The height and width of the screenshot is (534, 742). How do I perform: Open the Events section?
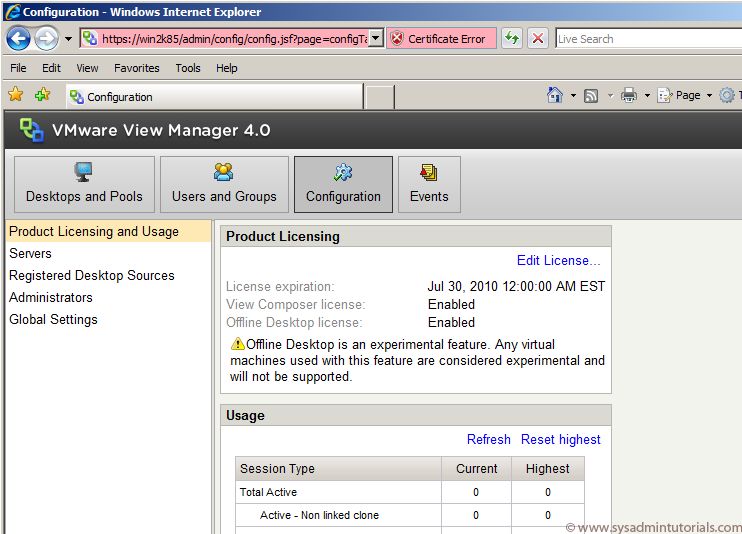point(429,185)
